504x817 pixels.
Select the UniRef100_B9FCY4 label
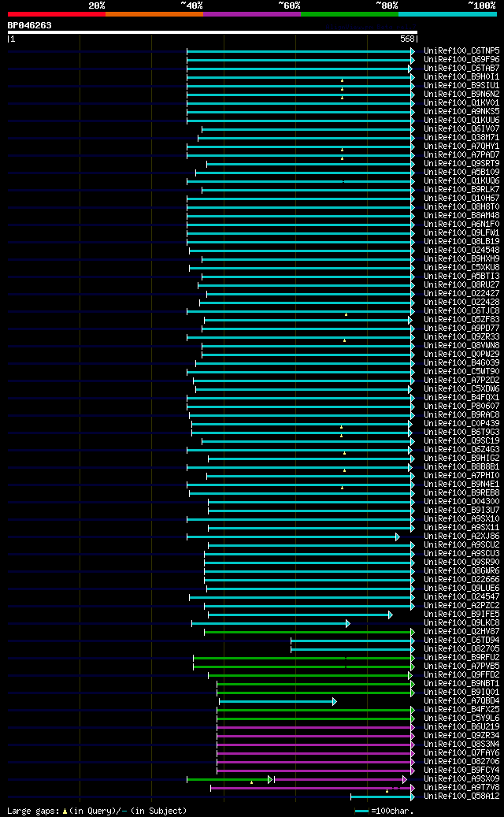(x=461, y=770)
